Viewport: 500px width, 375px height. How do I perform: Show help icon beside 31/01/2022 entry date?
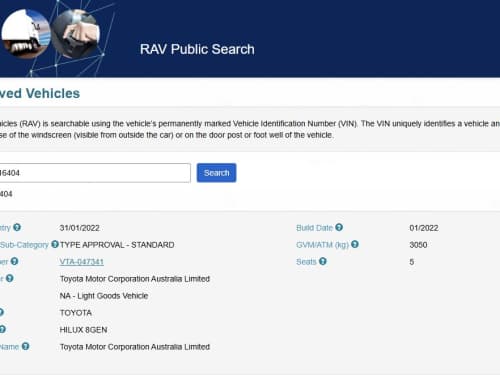pos(17,227)
